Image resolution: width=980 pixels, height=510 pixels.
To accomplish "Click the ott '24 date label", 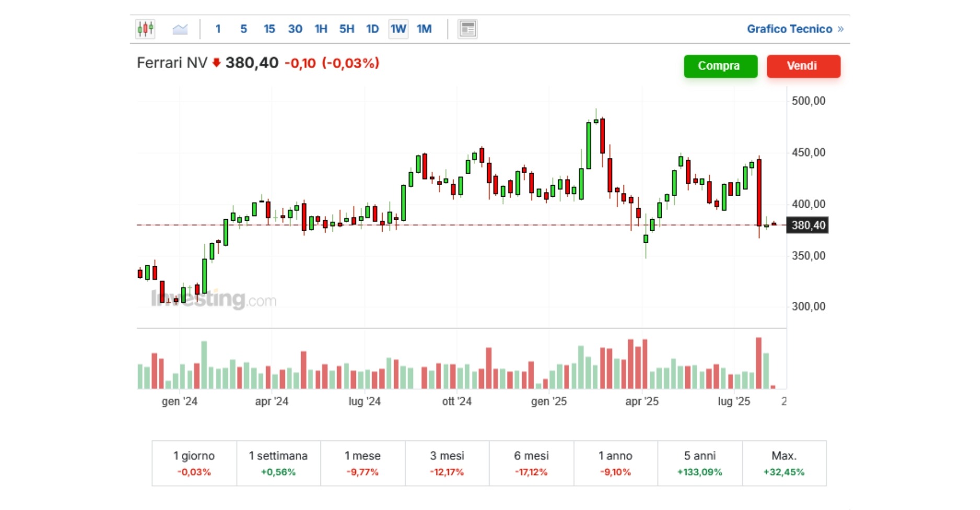I will (x=457, y=401).
